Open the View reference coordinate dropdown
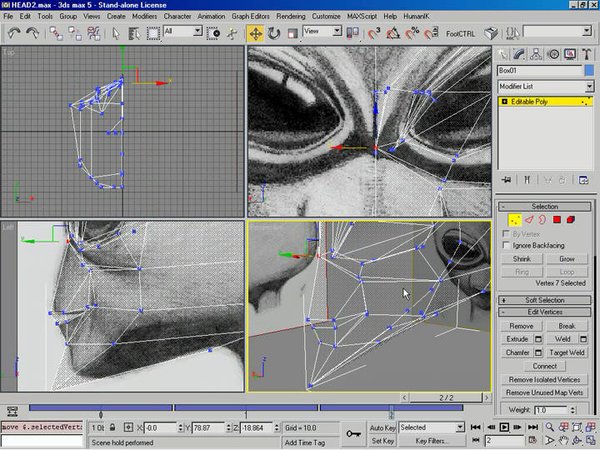The image size is (600, 450). [x=322, y=32]
